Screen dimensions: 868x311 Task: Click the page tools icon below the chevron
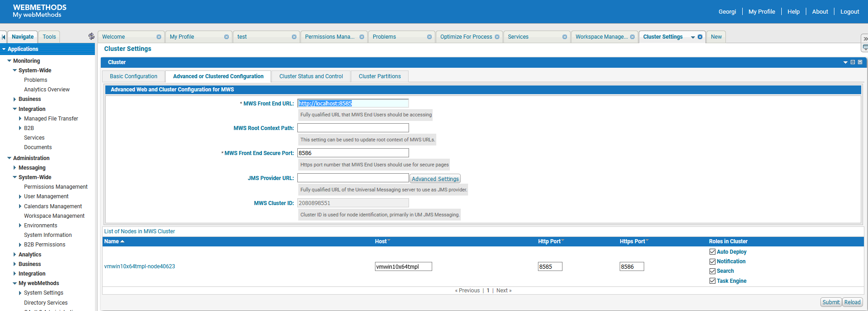coord(865,47)
